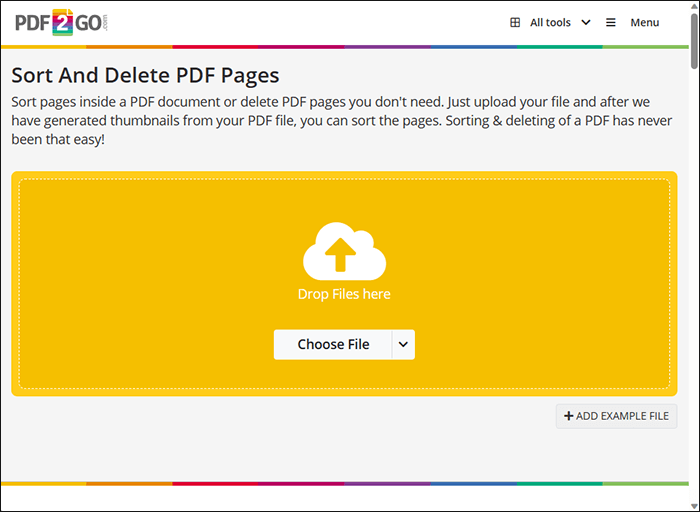Viewport: 700px width, 512px height.
Task: Click the vertical scrollbar thumb
Action: 693,40
